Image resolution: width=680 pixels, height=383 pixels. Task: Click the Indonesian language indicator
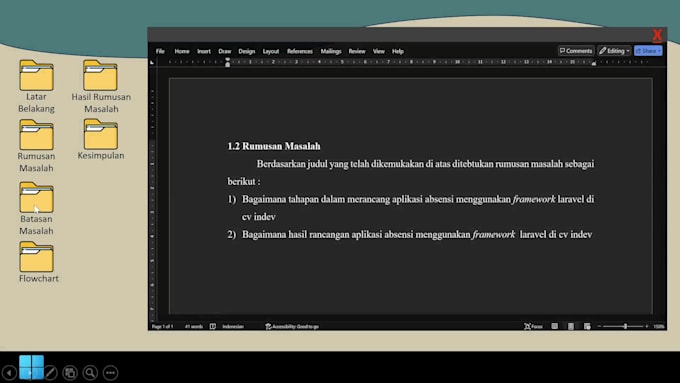[233, 326]
